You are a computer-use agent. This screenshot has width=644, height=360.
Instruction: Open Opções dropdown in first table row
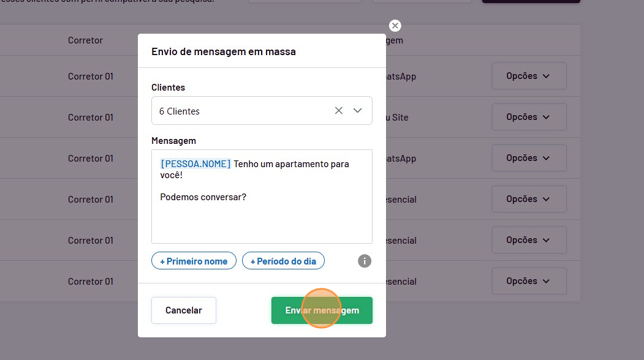click(529, 76)
